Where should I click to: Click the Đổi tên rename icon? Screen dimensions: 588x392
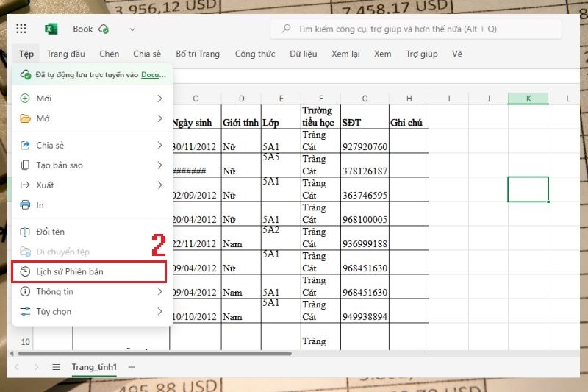pyautogui.click(x=25, y=232)
